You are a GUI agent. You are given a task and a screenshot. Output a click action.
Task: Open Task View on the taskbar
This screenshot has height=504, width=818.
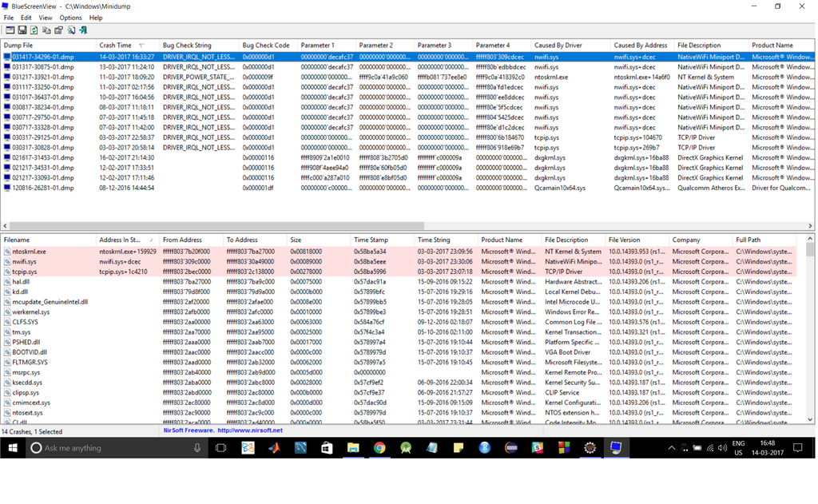[x=220, y=447]
